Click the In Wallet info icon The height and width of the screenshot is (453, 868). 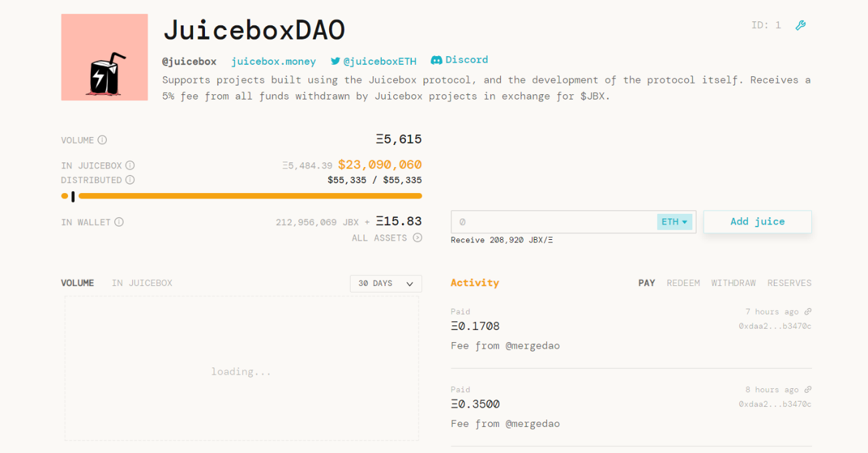click(x=119, y=222)
